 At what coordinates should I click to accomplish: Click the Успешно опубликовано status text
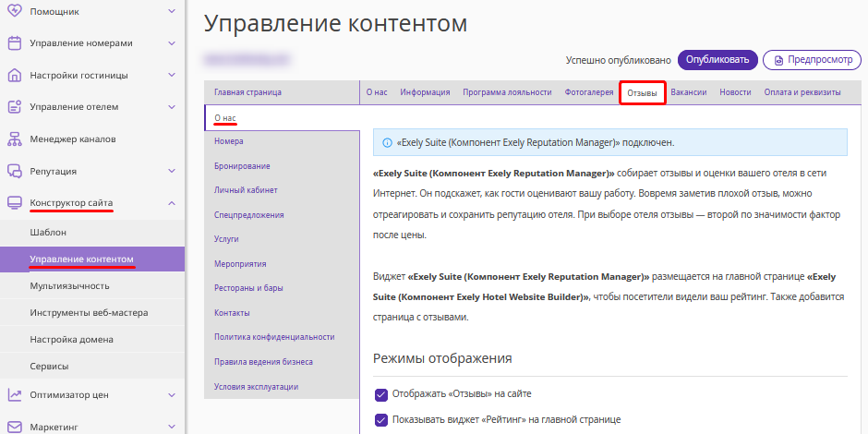pyautogui.click(x=619, y=60)
